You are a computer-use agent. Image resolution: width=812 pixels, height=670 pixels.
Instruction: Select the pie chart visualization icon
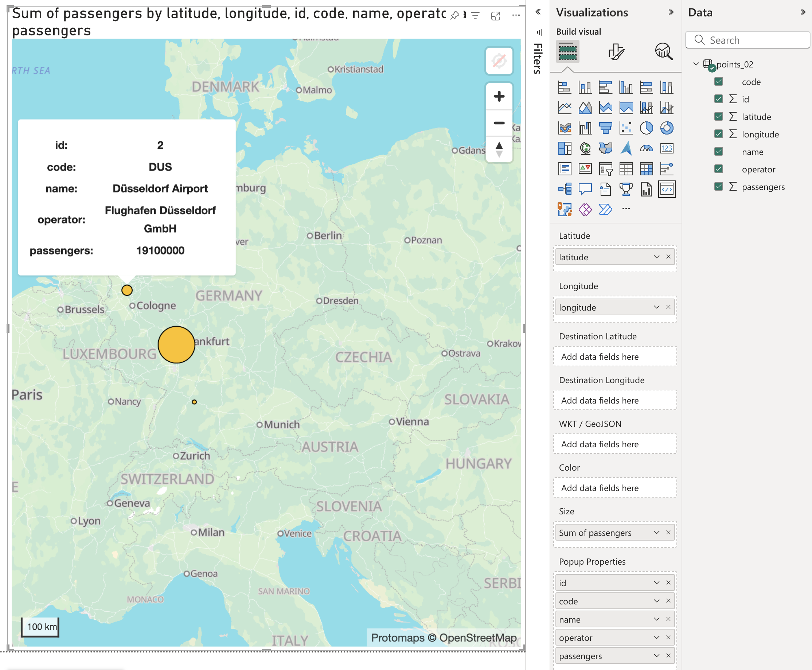coord(646,128)
